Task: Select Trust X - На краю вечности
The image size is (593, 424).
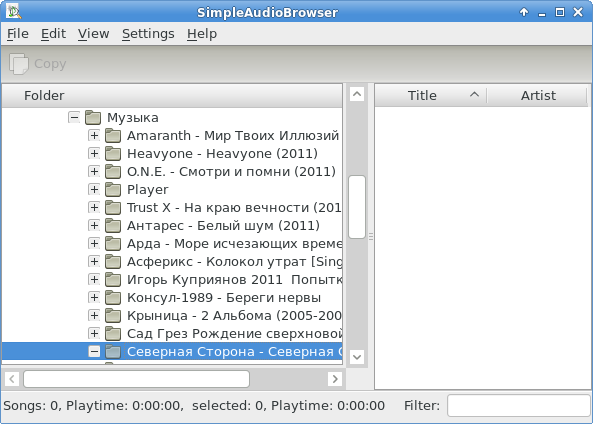Action: [234, 208]
